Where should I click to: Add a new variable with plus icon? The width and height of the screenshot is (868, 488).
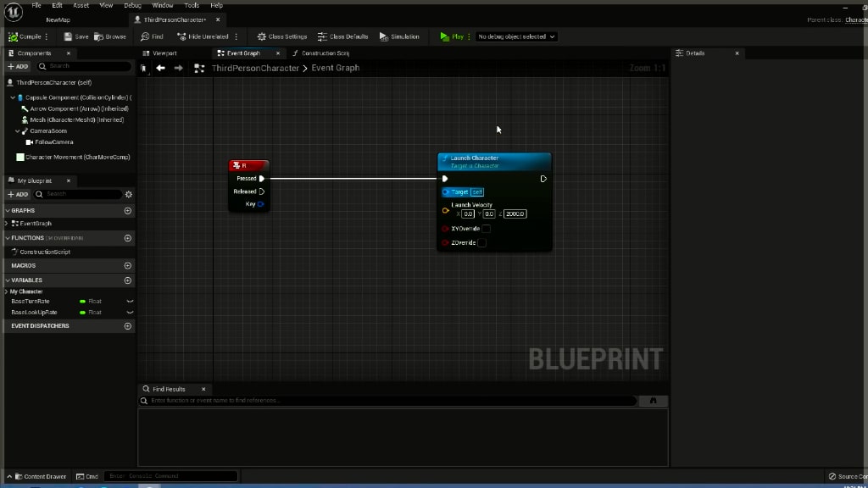pyautogui.click(x=128, y=280)
